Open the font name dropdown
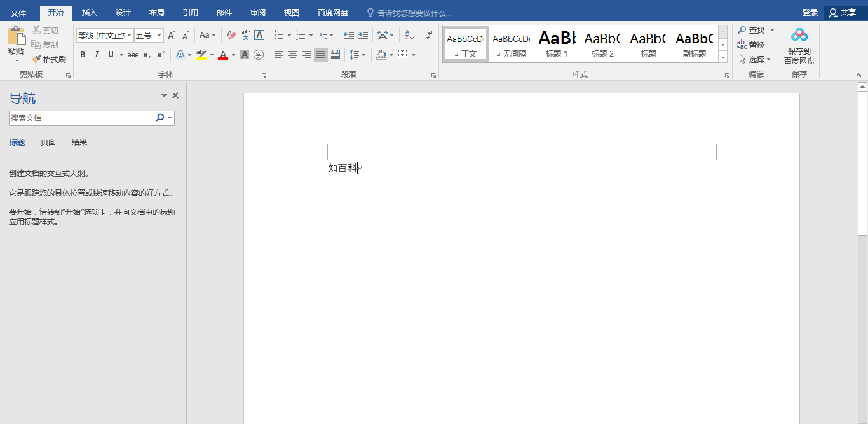Screen dimensions: 868x424 click(x=130, y=36)
